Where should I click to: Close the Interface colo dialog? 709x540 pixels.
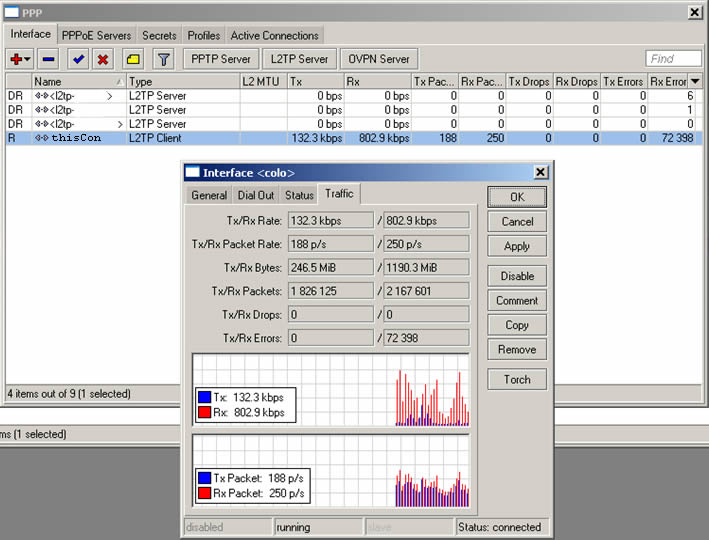(540, 172)
